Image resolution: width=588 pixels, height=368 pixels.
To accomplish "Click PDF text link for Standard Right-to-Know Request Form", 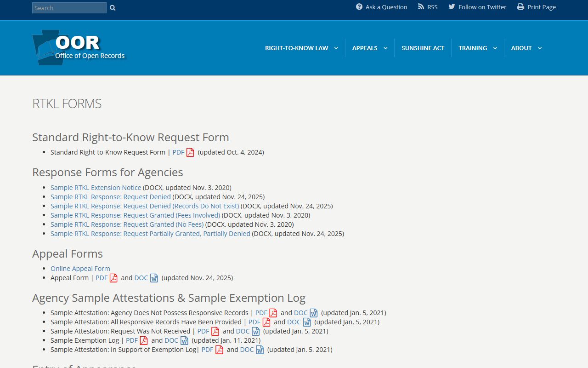I will point(178,152).
